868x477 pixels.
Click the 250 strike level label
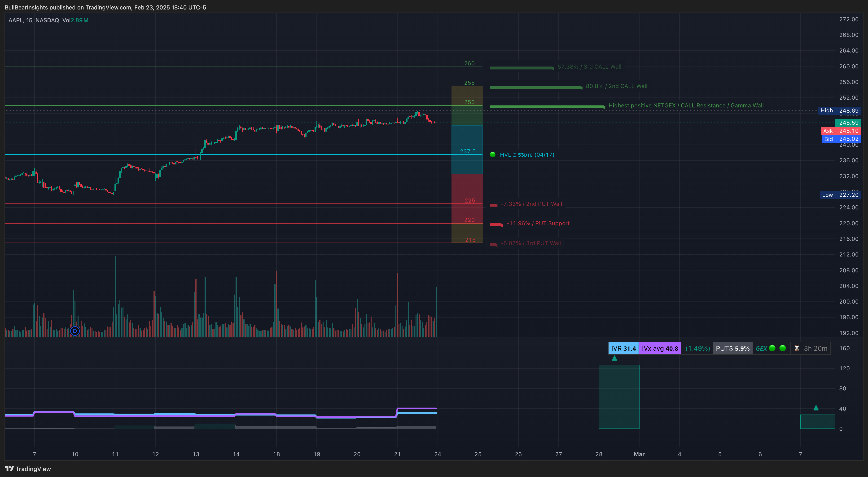click(469, 102)
